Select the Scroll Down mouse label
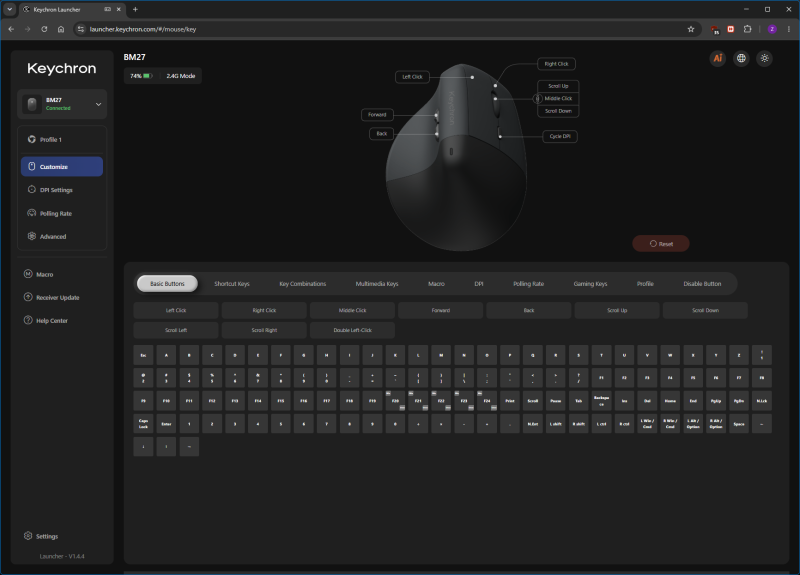Image resolution: width=800 pixels, height=575 pixels. (558, 111)
